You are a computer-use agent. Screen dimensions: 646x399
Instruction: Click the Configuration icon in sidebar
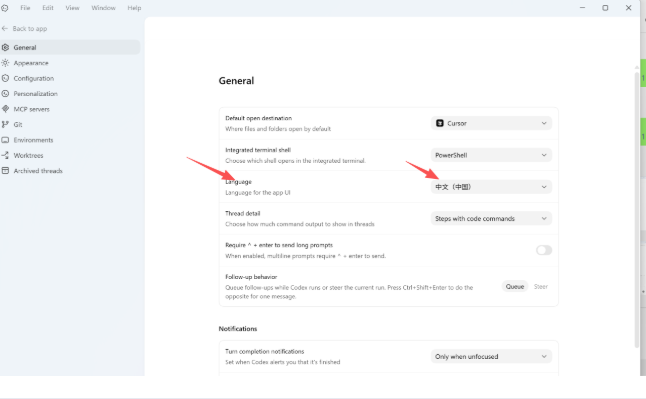[x=5, y=78]
